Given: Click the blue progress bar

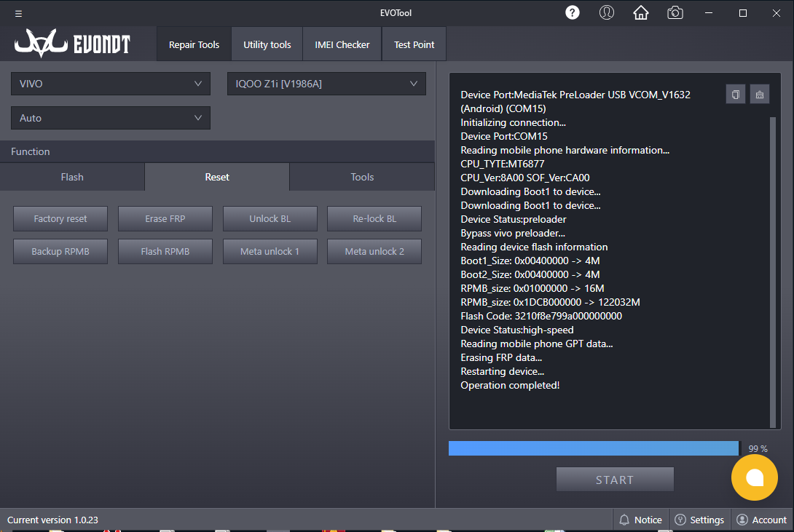Looking at the screenshot, I should pyautogui.click(x=594, y=448).
